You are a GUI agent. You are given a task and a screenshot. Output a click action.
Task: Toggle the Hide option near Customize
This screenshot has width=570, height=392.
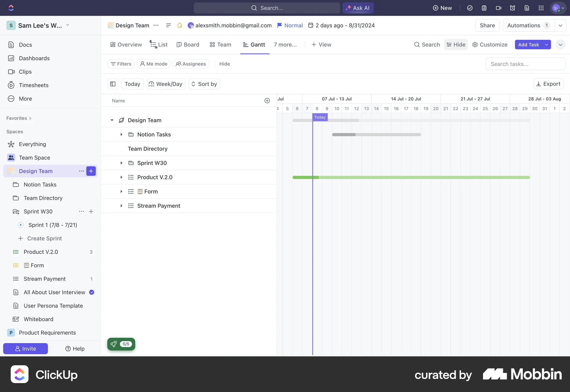coord(456,45)
